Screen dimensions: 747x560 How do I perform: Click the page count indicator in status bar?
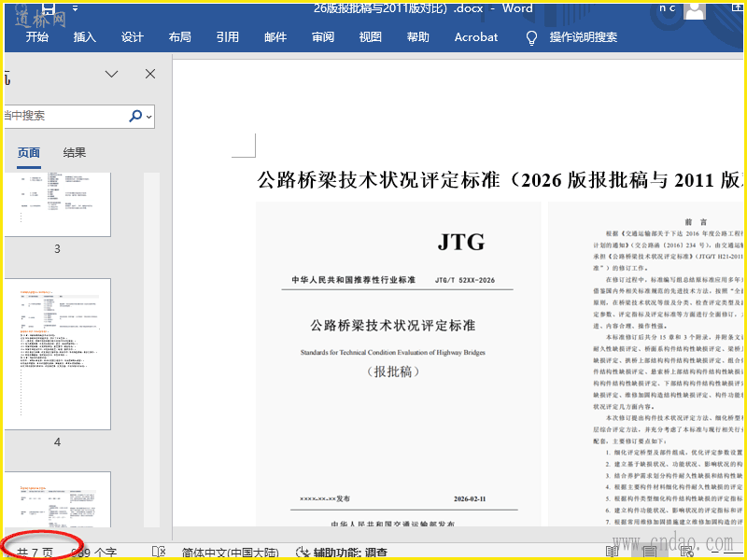point(35,553)
